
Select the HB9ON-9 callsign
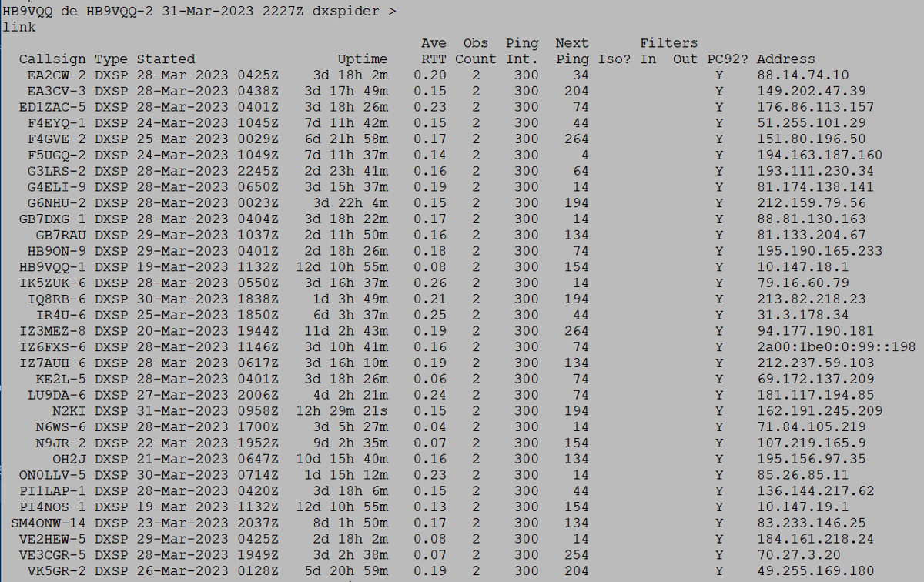pyautogui.click(x=57, y=251)
